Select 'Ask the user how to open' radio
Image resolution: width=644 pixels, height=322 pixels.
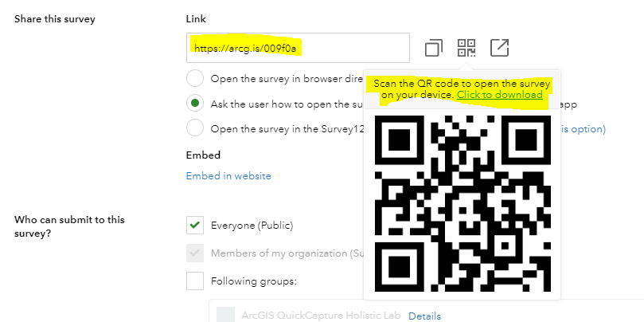click(x=194, y=103)
